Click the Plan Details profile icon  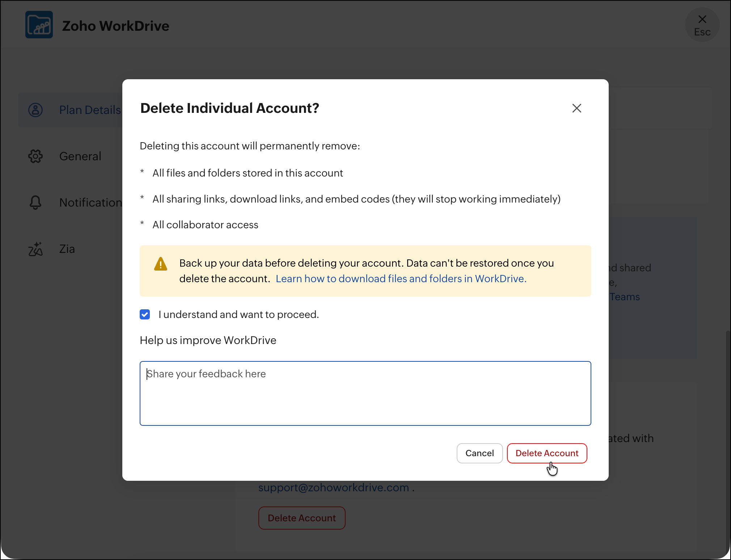(x=35, y=110)
